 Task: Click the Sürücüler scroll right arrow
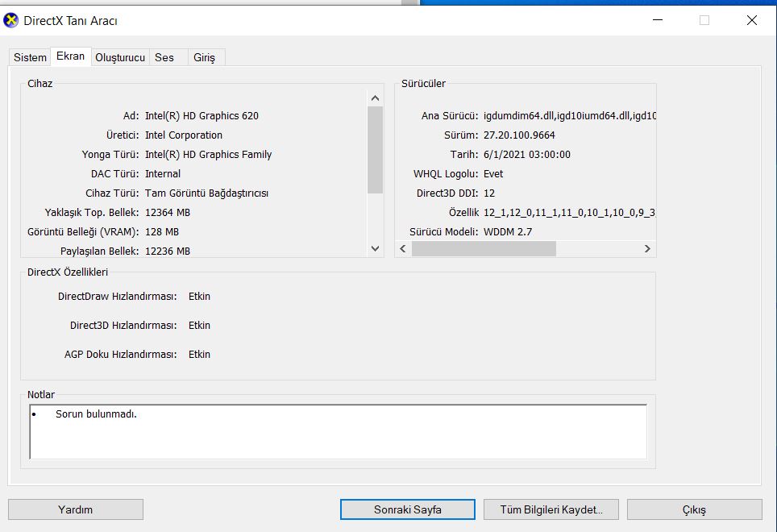tap(647, 248)
